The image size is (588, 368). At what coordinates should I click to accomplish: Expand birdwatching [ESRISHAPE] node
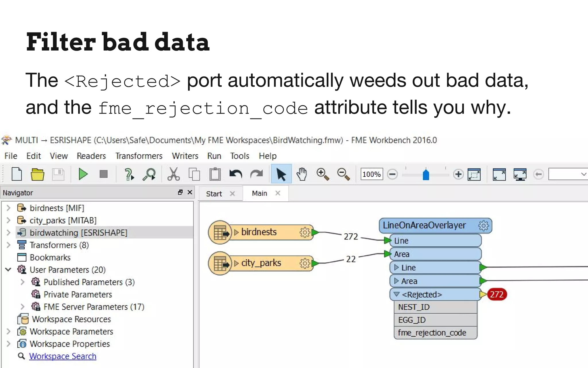(9, 233)
